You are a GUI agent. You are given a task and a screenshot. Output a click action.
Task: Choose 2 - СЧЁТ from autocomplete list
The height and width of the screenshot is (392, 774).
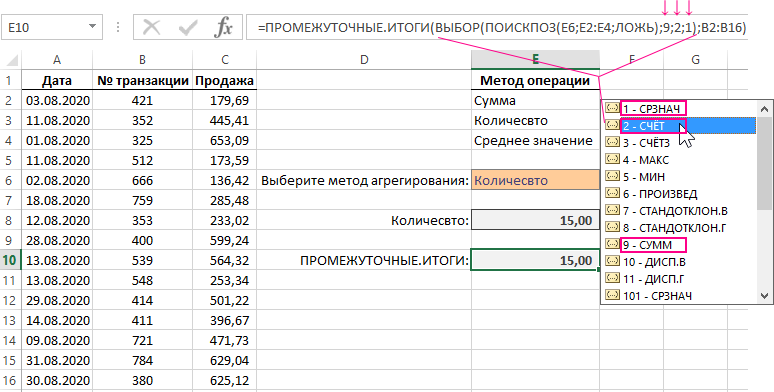point(644,126)
